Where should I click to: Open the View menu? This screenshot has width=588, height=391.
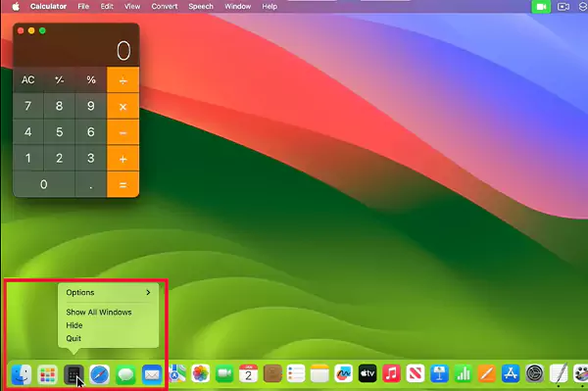coord(132,7)
